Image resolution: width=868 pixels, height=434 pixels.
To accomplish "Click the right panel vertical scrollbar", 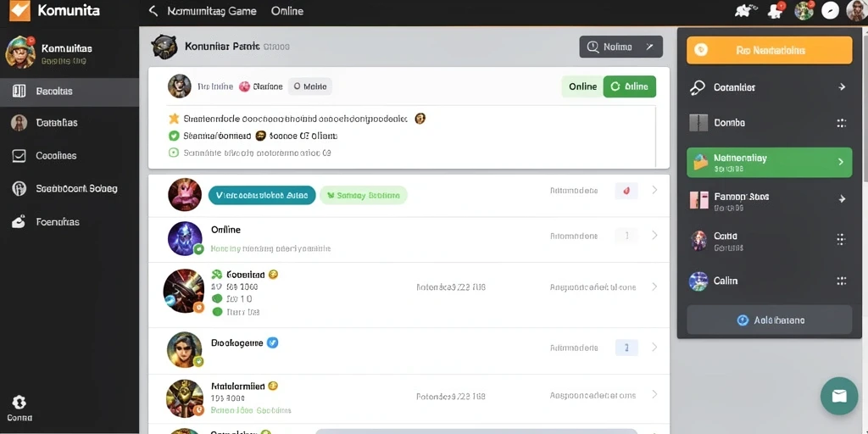I will coord(865,105).
